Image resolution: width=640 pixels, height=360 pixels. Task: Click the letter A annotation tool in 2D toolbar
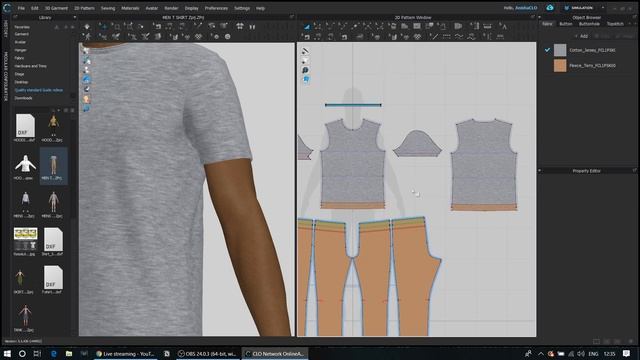pos(504,27)
